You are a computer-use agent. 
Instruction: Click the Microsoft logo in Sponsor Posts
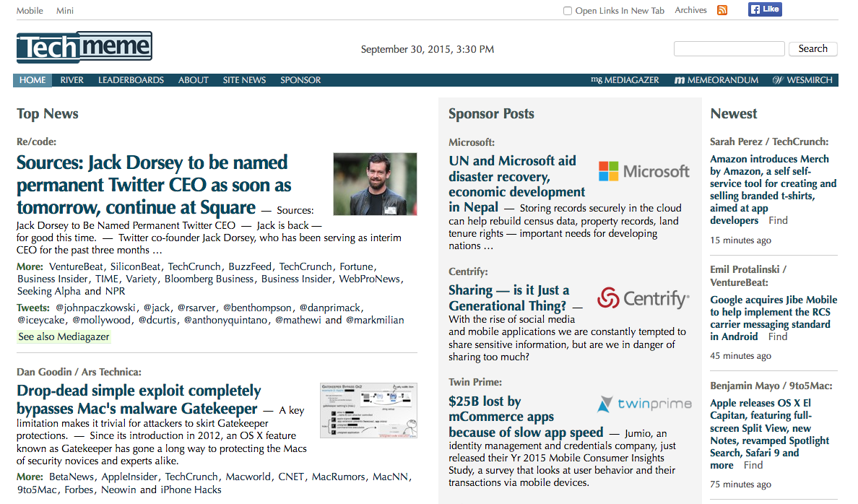coord(644,171)
